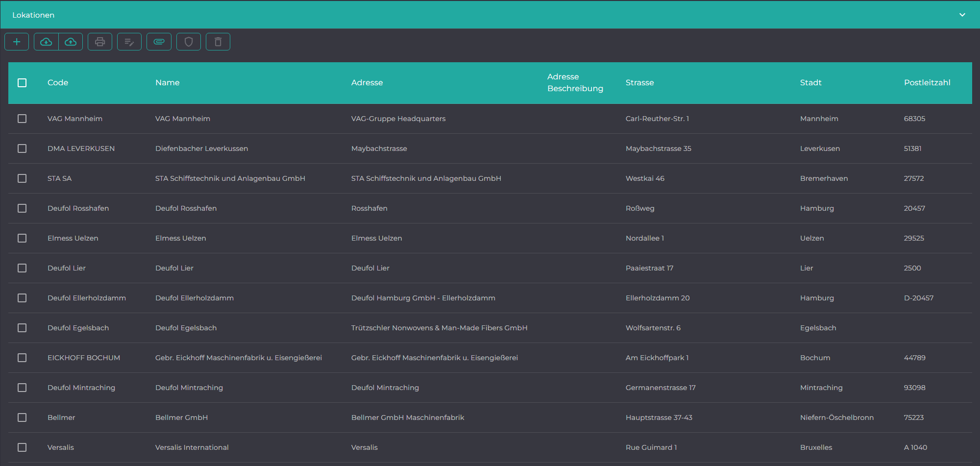
Task: Select the DMA LEVERKUSEN row checkbox
Action: pos(22,148)
